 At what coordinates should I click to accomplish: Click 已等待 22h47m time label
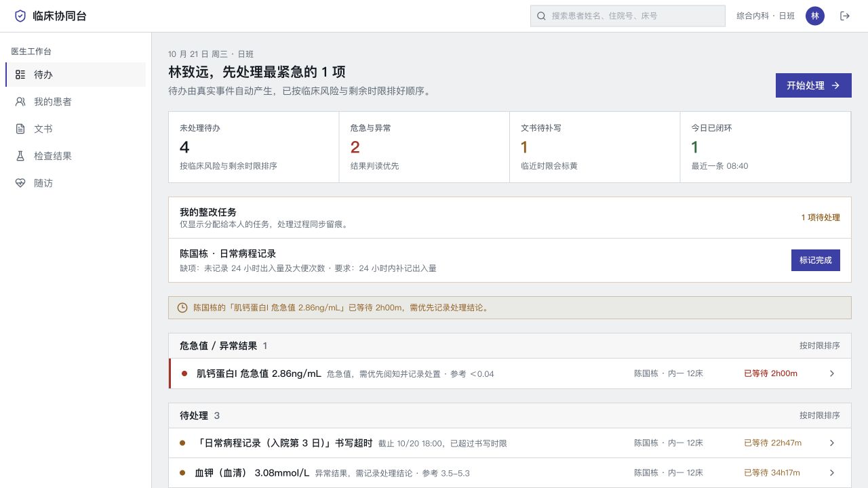pos(772,443)
